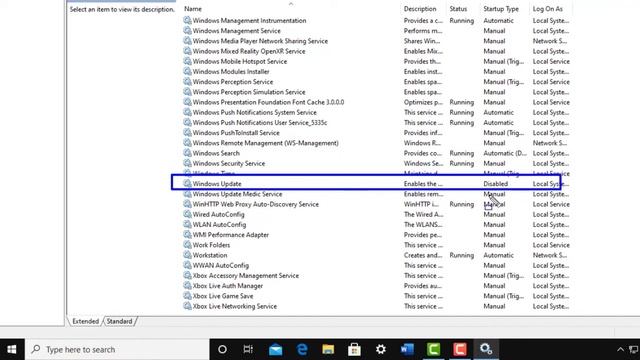The width and height of the screenshot is (640, 360).
Task: Switch to the Extended tab
Action: point(85,321)
